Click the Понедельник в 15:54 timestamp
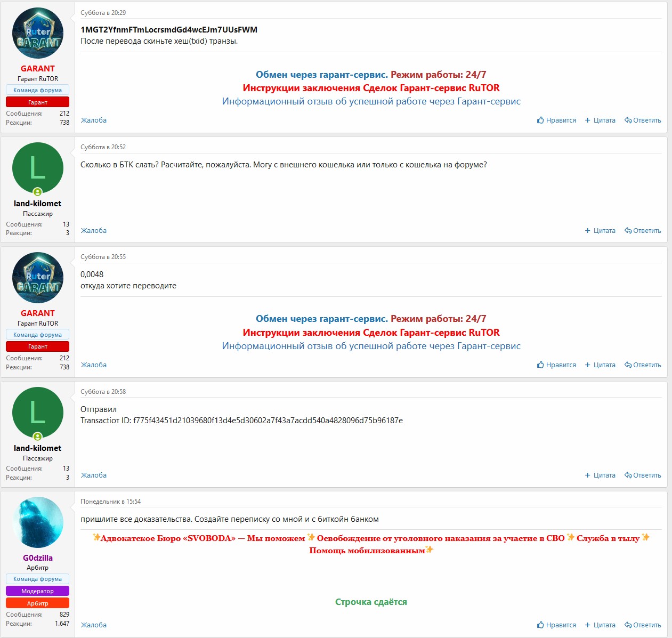Screen dimensions: 672x638 (x=111, y=502)
